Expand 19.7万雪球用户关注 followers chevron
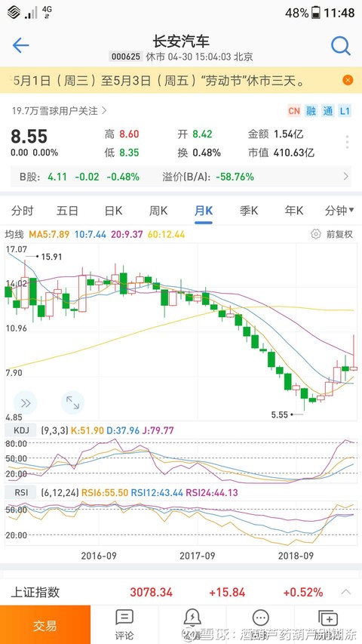 point(104,110)
